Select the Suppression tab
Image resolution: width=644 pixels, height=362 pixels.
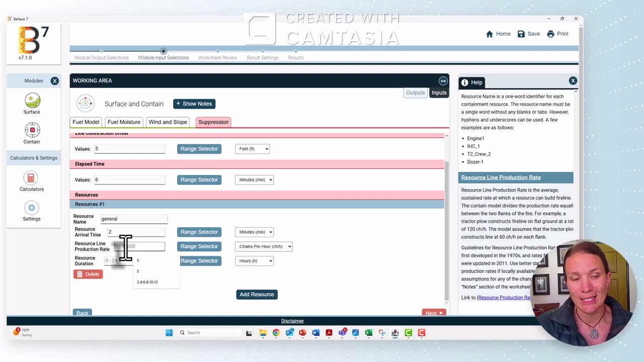(213, 122)
